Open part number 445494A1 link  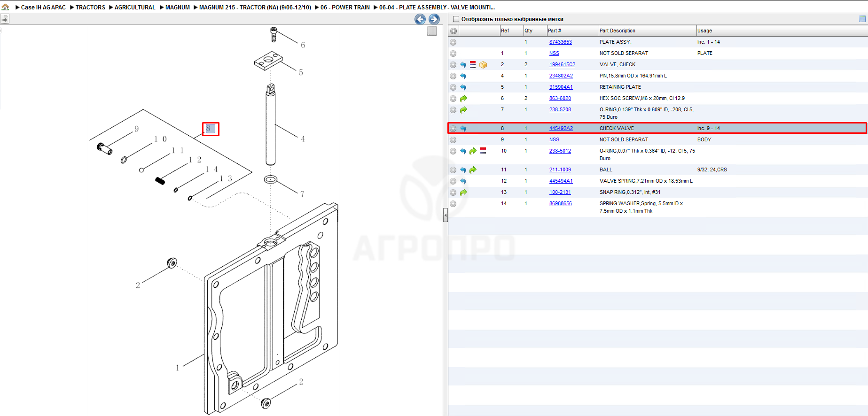click(561, 181)
